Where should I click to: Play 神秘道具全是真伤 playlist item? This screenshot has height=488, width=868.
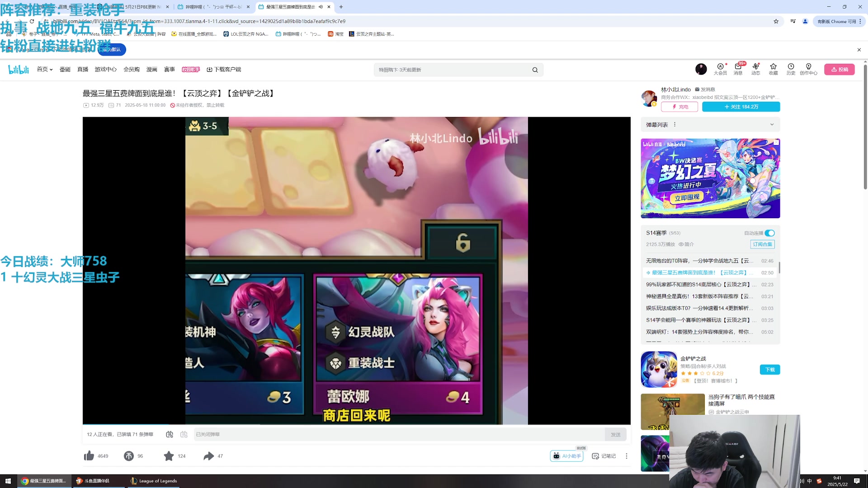click(710, 296)
